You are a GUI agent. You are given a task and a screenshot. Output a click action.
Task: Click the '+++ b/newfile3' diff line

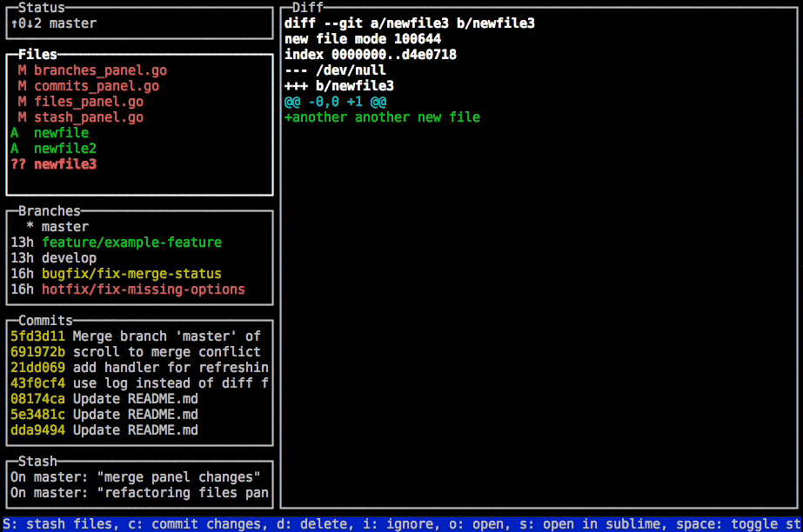[339, 86]
